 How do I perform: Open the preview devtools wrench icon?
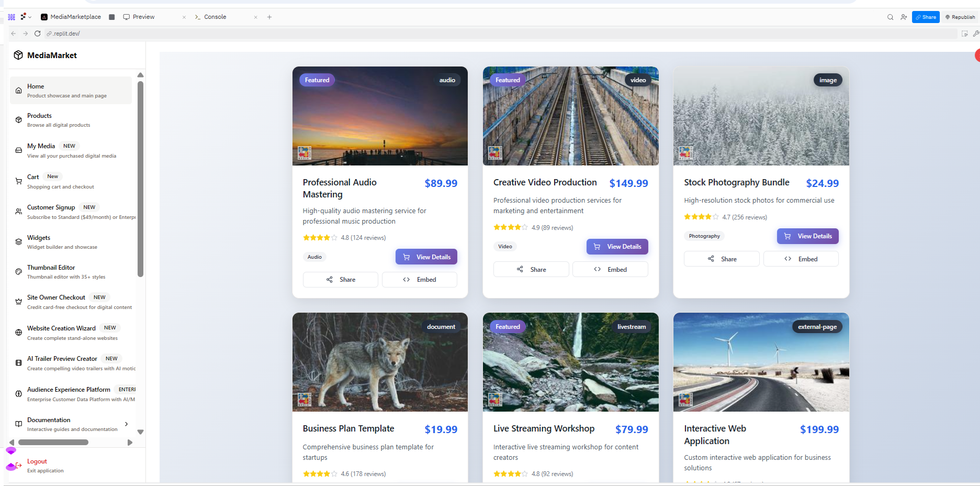(976, 34)
